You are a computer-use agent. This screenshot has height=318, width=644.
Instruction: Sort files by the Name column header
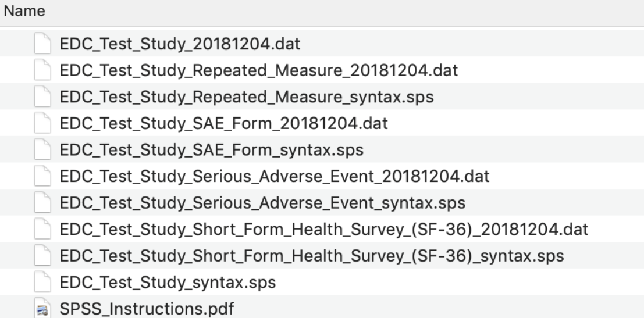[17, 11]
